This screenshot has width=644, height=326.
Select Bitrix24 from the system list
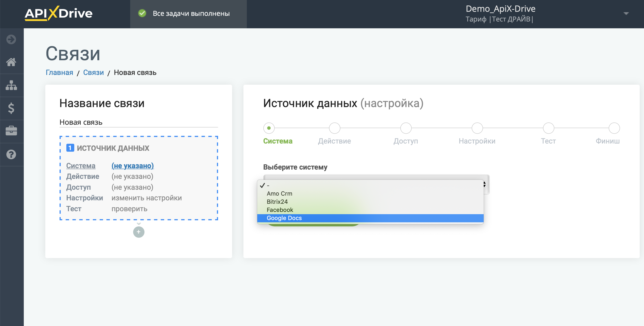[x=370, y=201]
